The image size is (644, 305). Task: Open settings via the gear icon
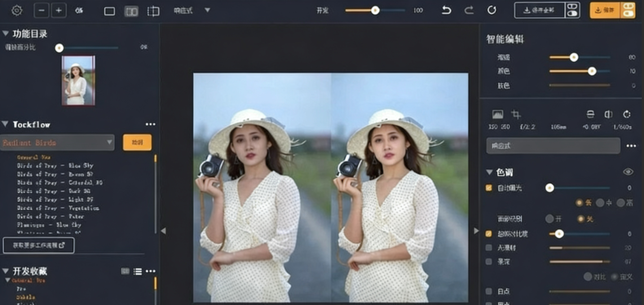(x=17, y=10)
